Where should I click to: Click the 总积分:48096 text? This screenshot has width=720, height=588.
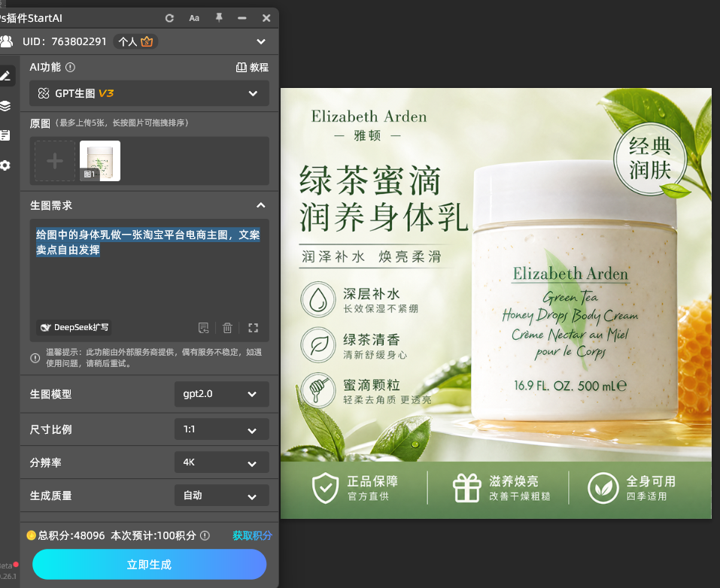(71, 535)
